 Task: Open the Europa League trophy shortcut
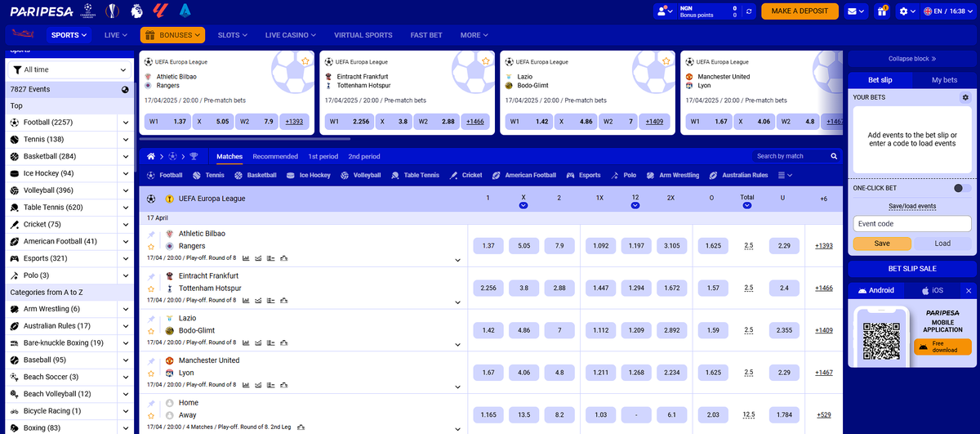click(113, 11)
